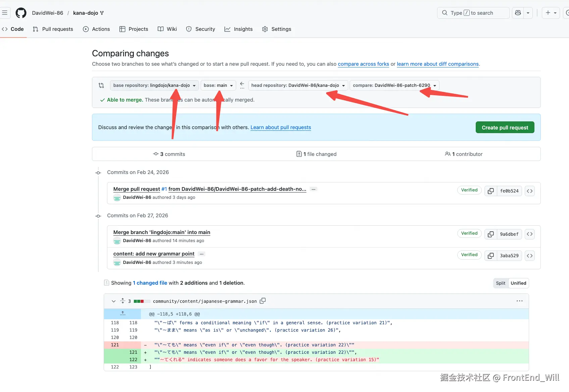
Task: Open compare: DavidWei-86-patch-6290 branch dropdown
Action: [394, 86]
